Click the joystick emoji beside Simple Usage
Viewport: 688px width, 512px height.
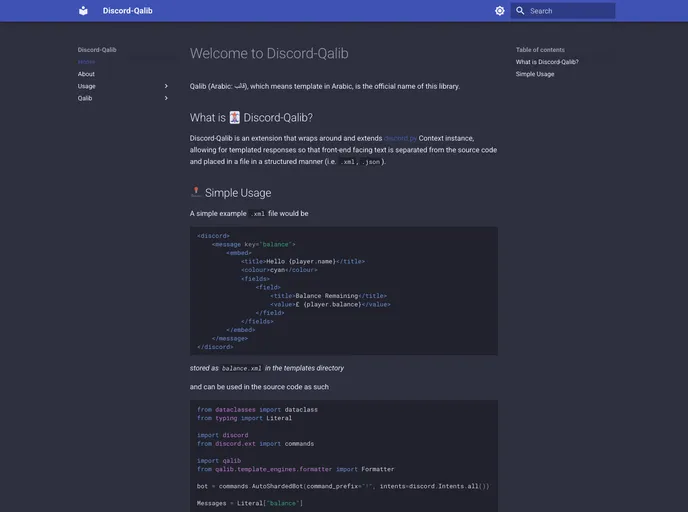point(196,192)
